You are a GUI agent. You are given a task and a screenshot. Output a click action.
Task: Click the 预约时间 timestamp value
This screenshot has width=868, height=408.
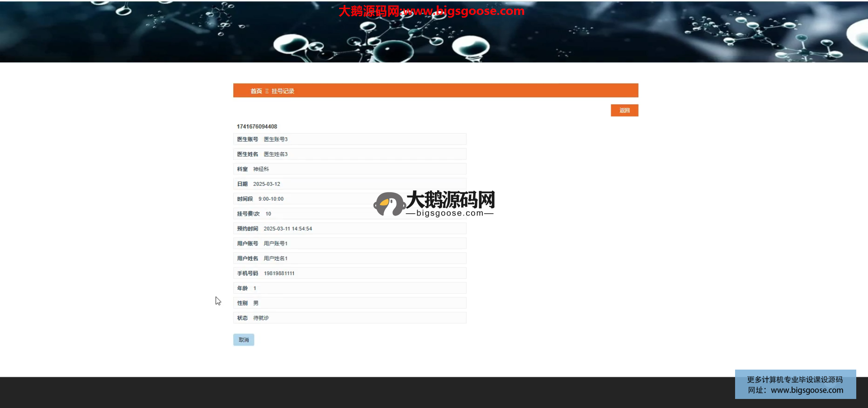(288, 229)
